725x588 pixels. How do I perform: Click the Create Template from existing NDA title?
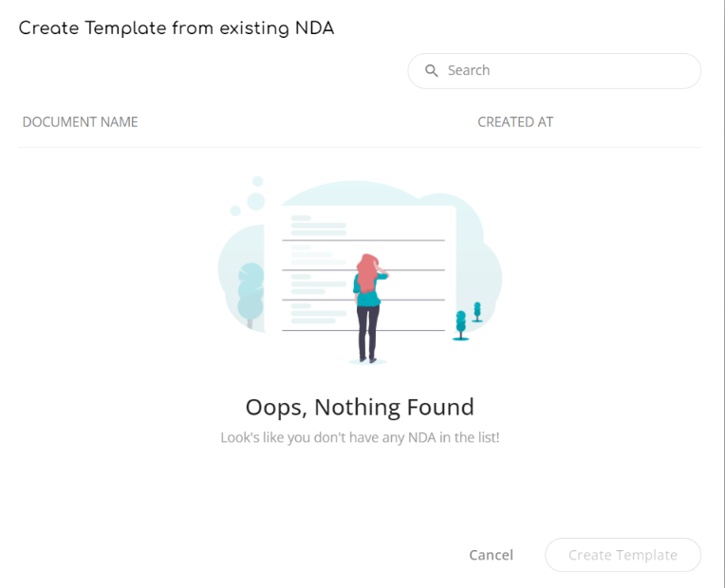(177, 28)
